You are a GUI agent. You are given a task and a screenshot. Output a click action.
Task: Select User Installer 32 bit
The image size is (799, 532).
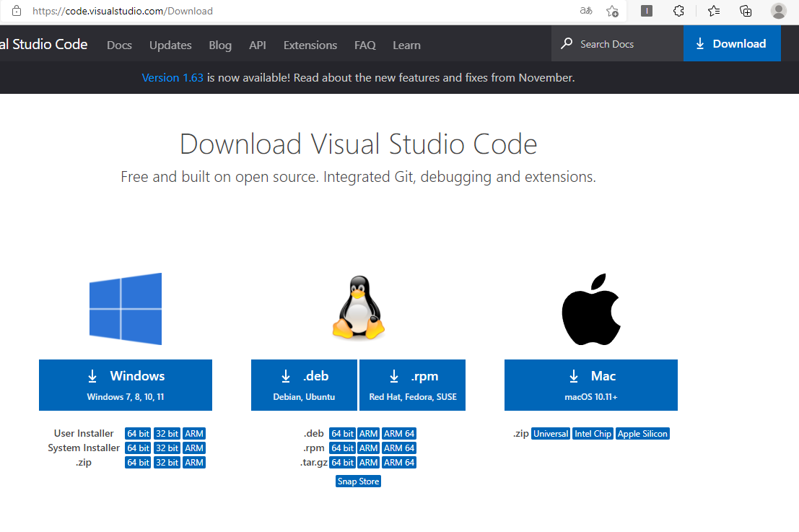(167, 434)
